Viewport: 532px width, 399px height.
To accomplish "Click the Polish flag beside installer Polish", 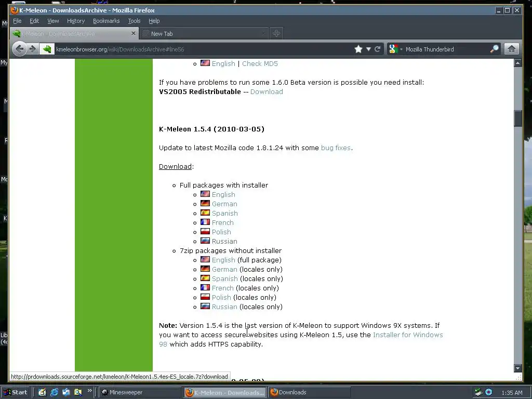I will (205, 231).
